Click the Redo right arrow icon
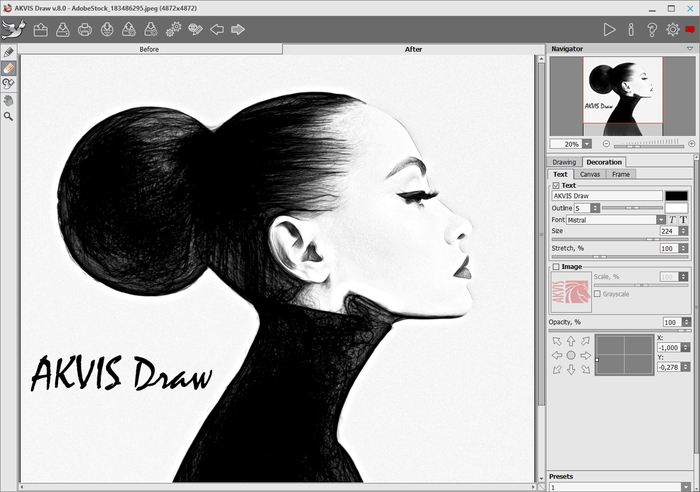The height and width of the screenshot is (492, 700). pyautogui.click(x=238, y=29)
